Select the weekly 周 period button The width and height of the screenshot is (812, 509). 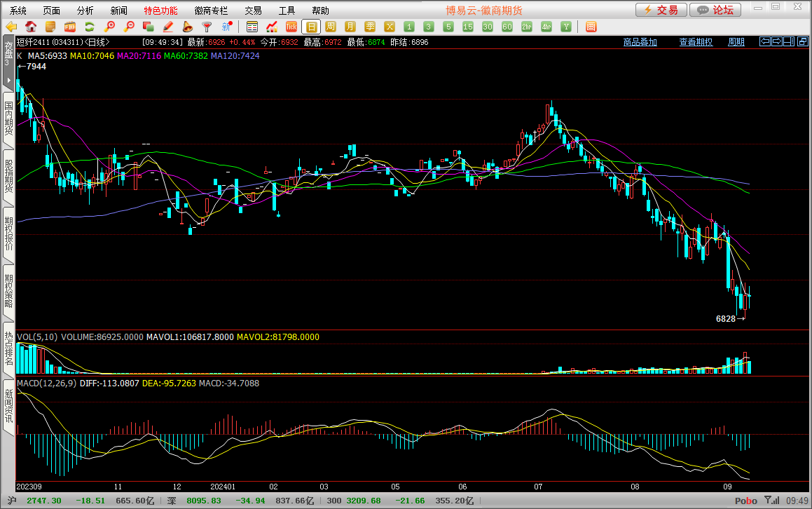pyautogui.click(x=331, y=27)
